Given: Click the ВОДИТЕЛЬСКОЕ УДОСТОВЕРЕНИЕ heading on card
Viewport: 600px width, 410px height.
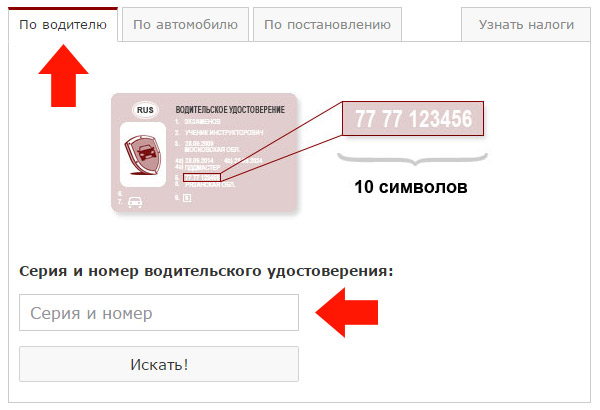Looking at the screenshot, I should pos(230,110).
